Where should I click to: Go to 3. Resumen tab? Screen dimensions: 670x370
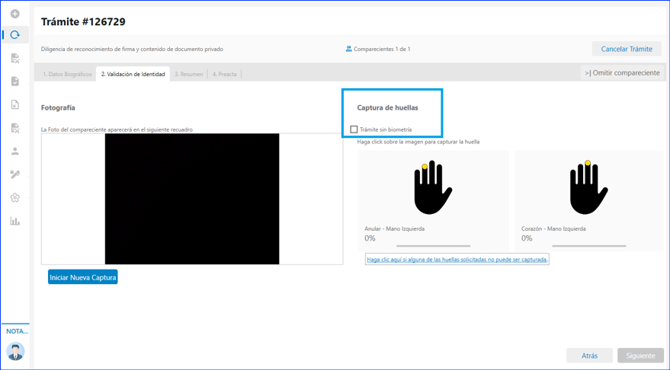(x=188, y=74)
